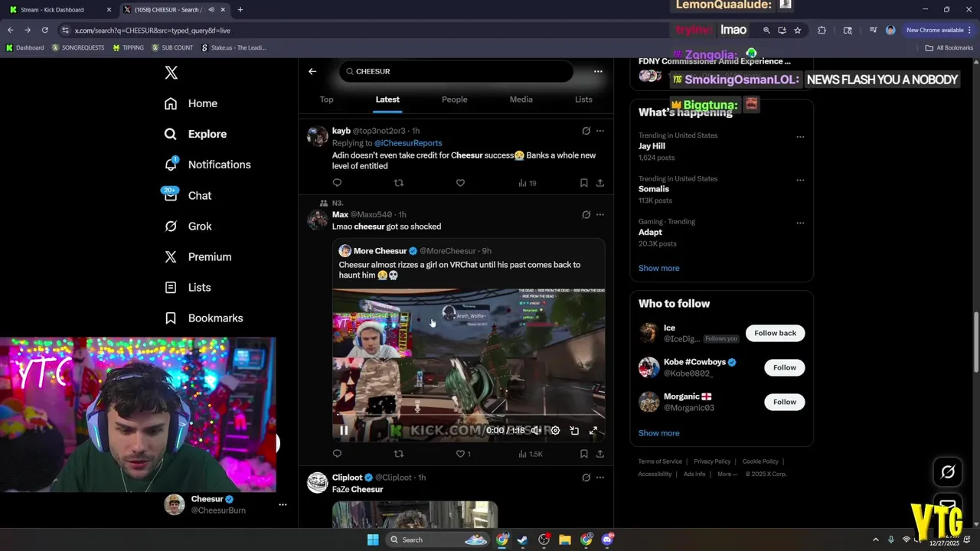Open @iCheesurReports mention link
The width and height of the screenshot is (980, 551).
pyautogui.click(x=407, y=143)
